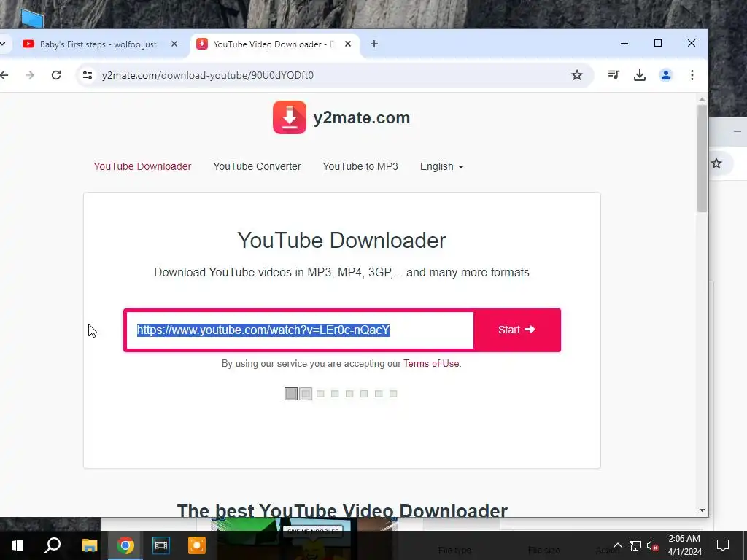Click the scrollbar down arrow
The image size is (747, 560).
[x=702, y=510]
